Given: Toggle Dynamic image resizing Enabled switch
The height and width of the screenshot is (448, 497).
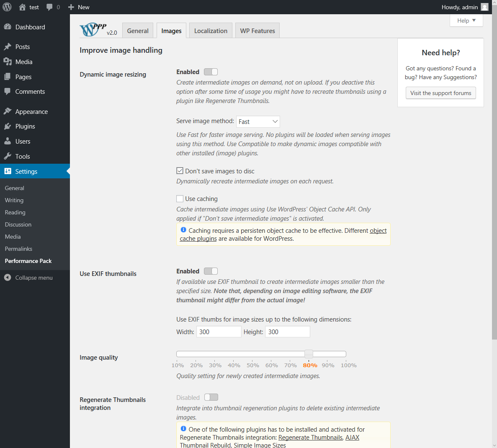Looking at the screenshot, I should 211,72.
